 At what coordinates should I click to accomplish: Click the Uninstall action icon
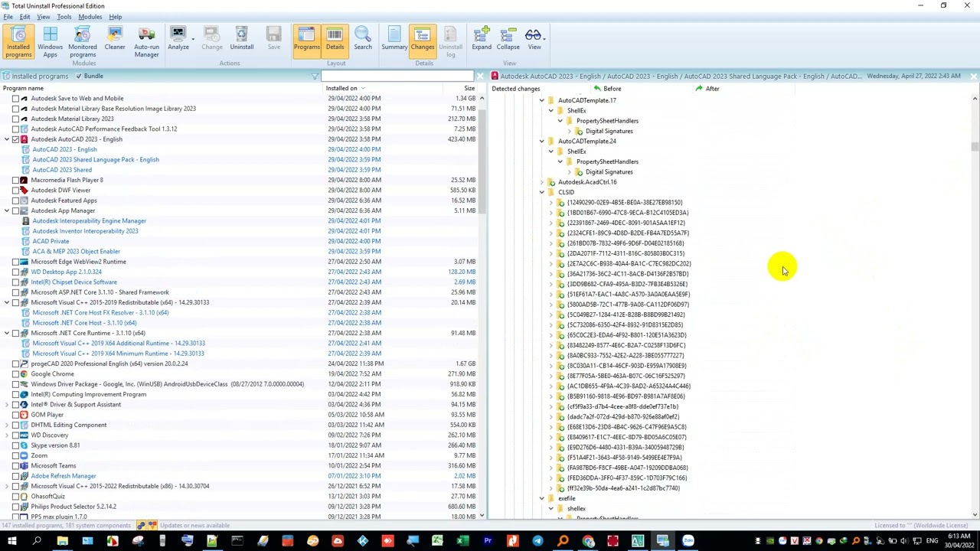pyautogui.click(x=241, y=39)
